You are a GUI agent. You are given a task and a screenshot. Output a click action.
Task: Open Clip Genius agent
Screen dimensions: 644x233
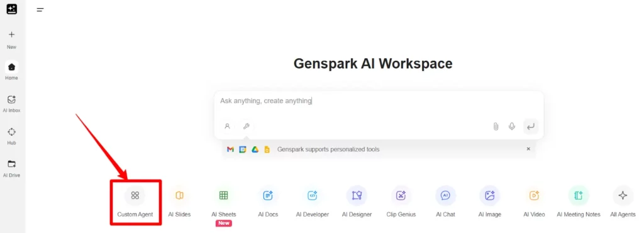tap(401, 202)
